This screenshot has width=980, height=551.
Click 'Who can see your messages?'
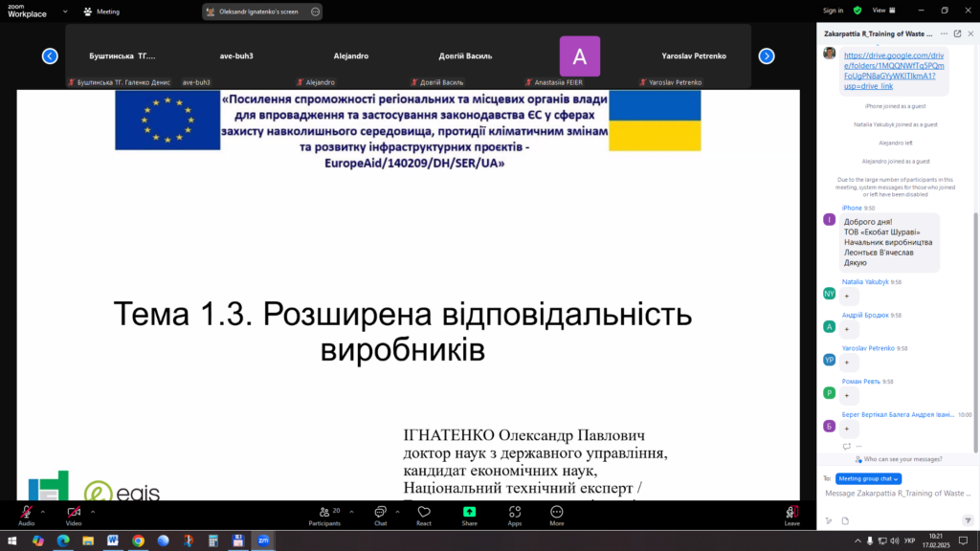pyautogui.click(x=899, y=459)
